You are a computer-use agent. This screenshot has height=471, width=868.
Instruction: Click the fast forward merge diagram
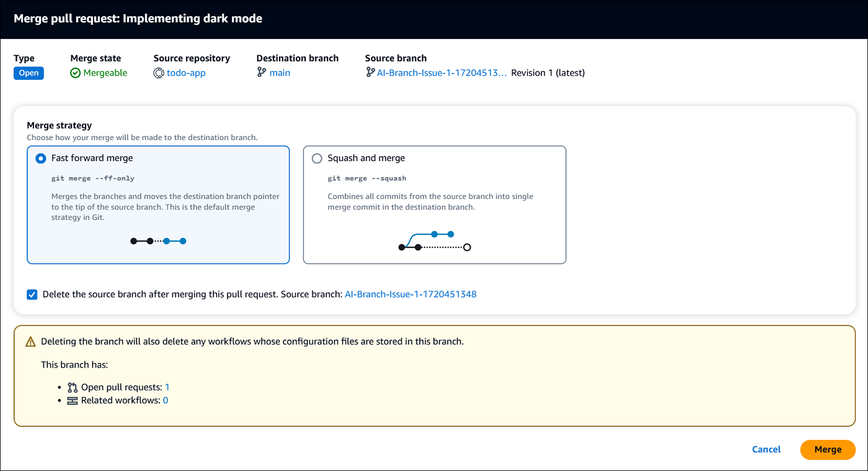coord(158,241)
